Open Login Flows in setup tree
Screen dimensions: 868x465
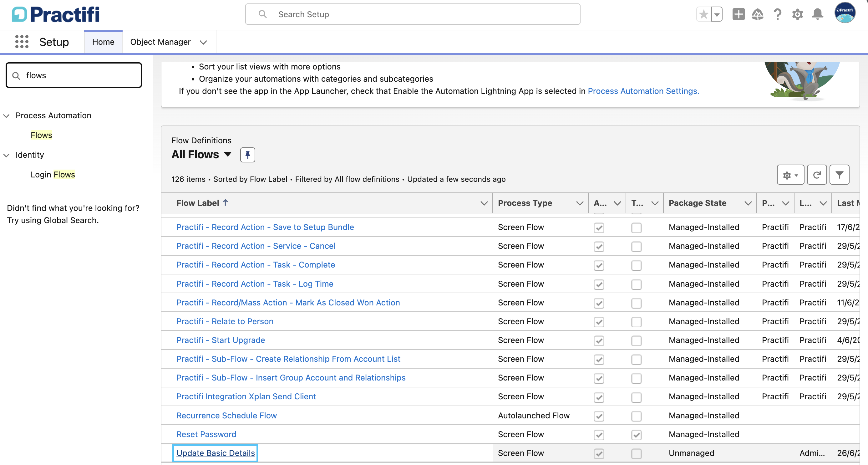(x=53, y=174)
